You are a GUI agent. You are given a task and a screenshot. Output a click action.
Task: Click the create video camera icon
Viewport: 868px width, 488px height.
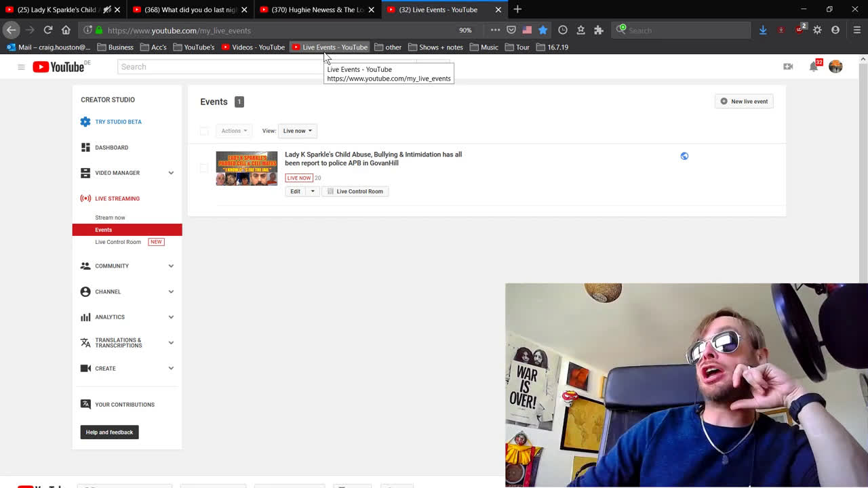pyautogui.click(x=788, y=66)
